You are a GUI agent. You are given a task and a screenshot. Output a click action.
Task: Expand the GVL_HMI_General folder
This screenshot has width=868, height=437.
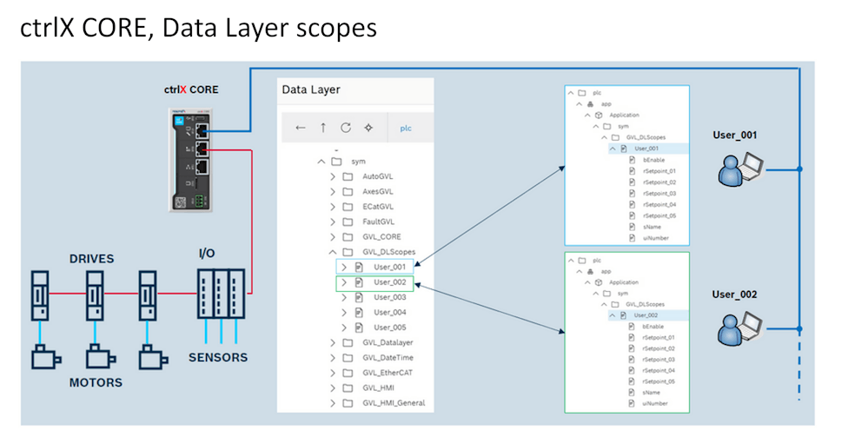(x=333, y=403)
